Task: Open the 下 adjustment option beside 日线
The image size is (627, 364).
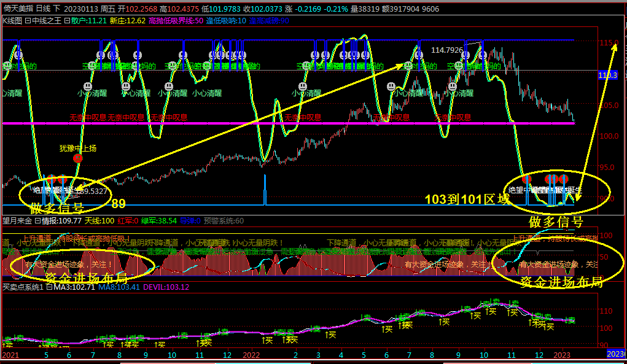Action: 58,9
